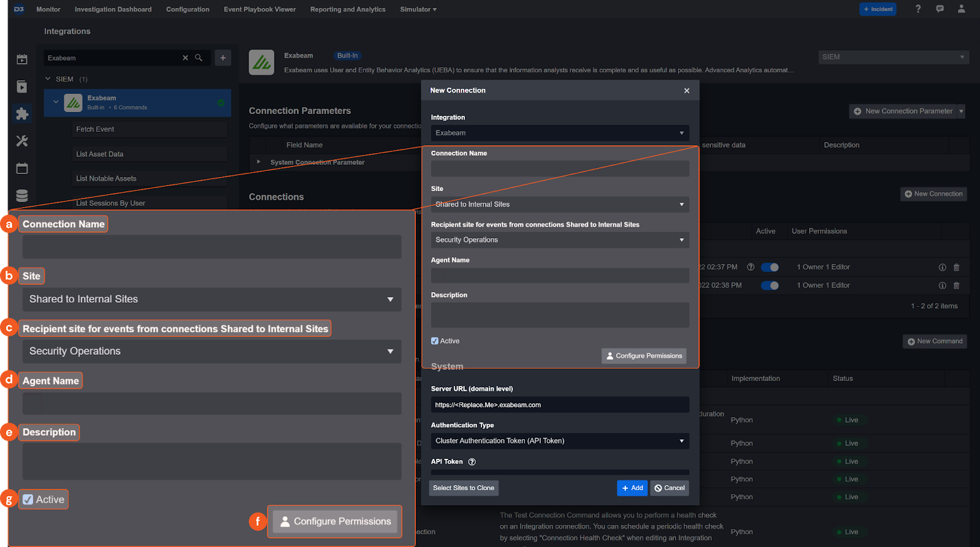Open Event Playbook Viewer
The width and height of the screenshot is (980, 547).
click(260, 9)
